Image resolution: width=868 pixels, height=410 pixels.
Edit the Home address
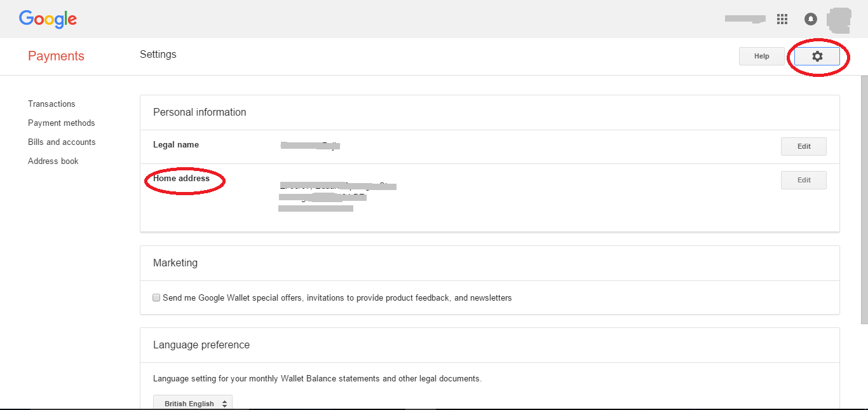pos(804,180)
